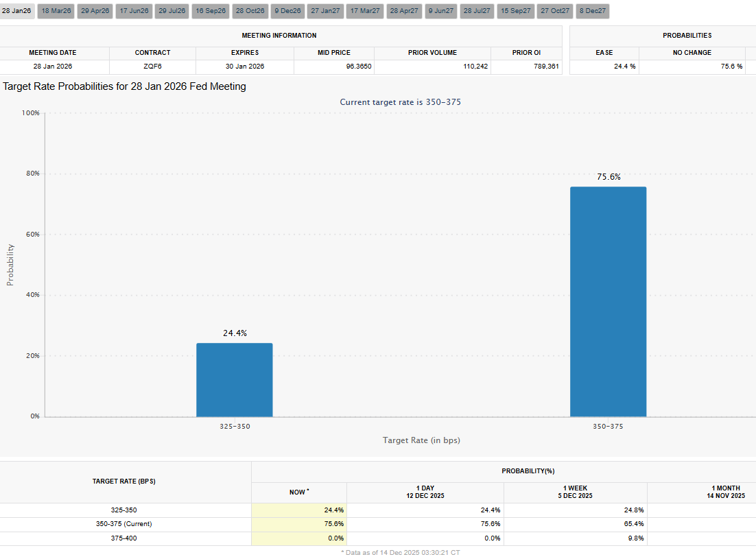Click the 789,361 prior OI value
The image size is (756, 559).
(546, 67)
